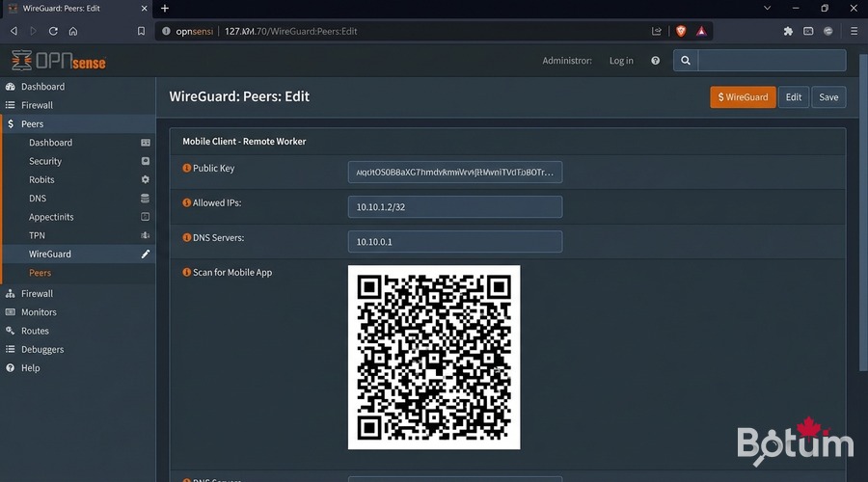Focus the top search field

tap(772, 61)
